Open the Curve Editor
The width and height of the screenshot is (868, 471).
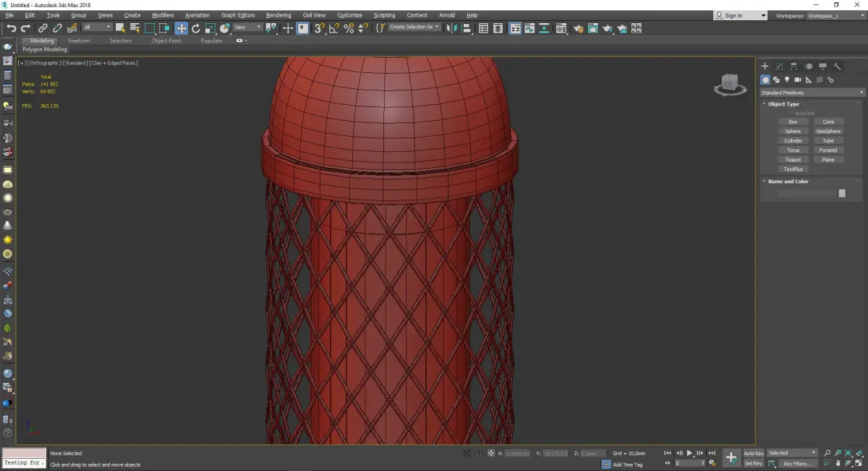tap(530, 28)
